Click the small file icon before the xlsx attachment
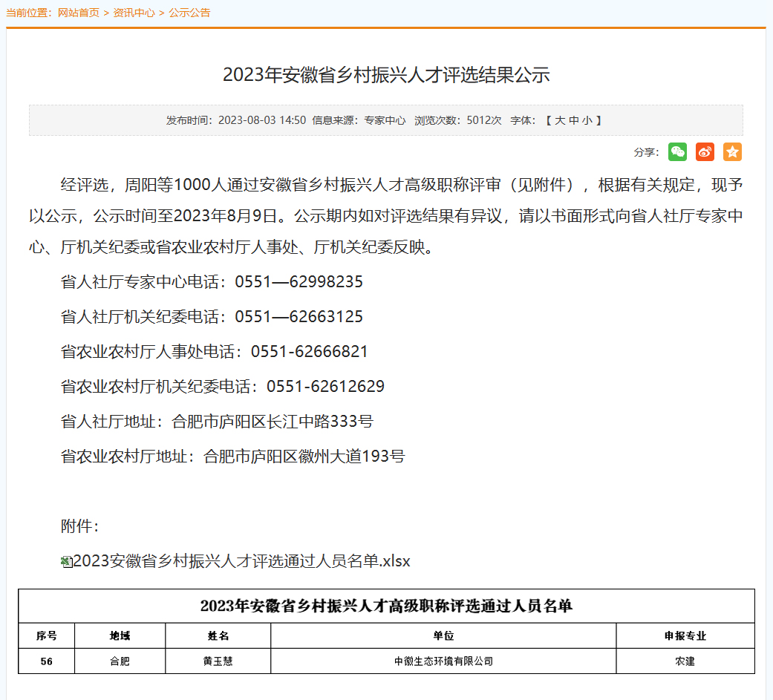Viewport: 773px width, 700px height. coord(66,562)
